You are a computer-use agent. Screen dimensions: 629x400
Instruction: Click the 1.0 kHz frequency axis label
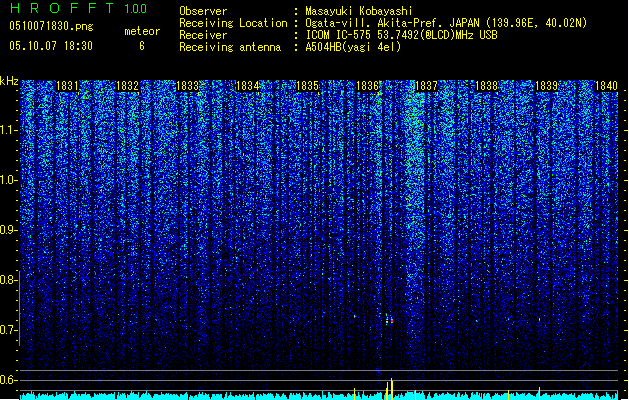[x=8, y=180]
